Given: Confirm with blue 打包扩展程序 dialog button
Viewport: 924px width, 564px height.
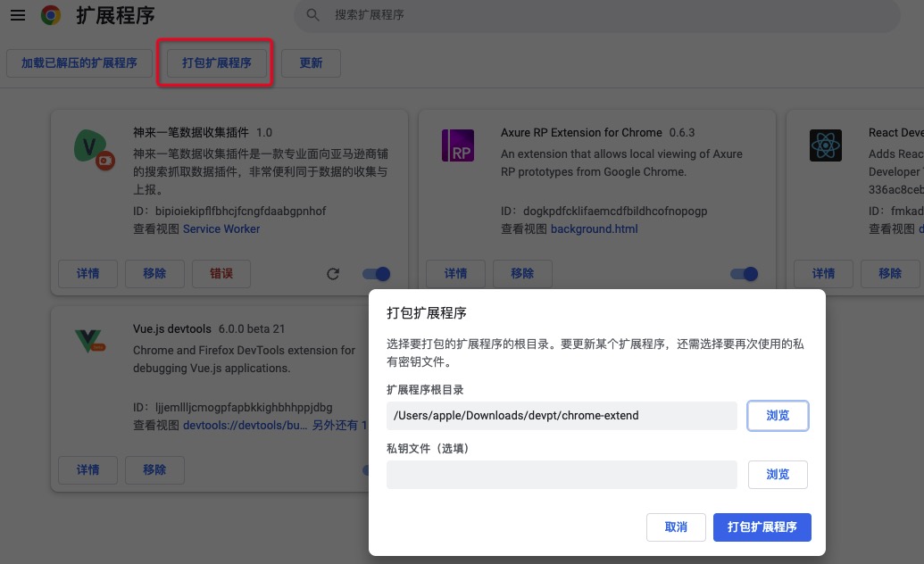Looking at the screenshot, I should 762,527.
